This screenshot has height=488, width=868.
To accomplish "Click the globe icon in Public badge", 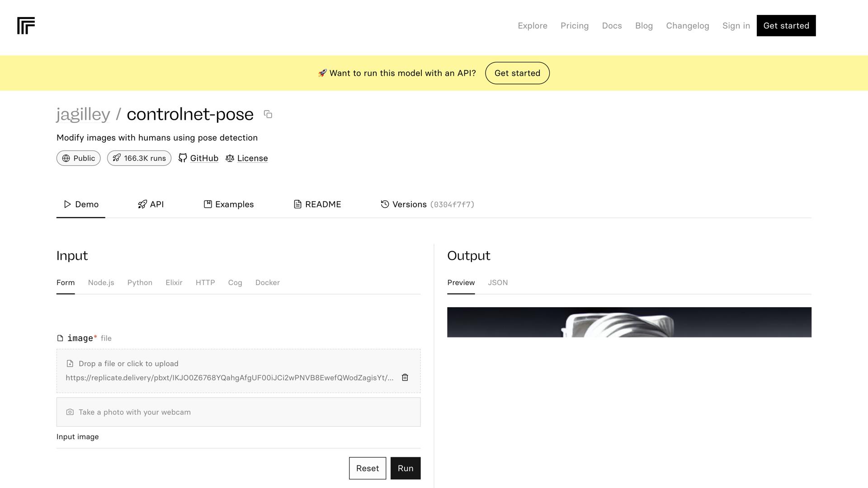I will [66, 158].
